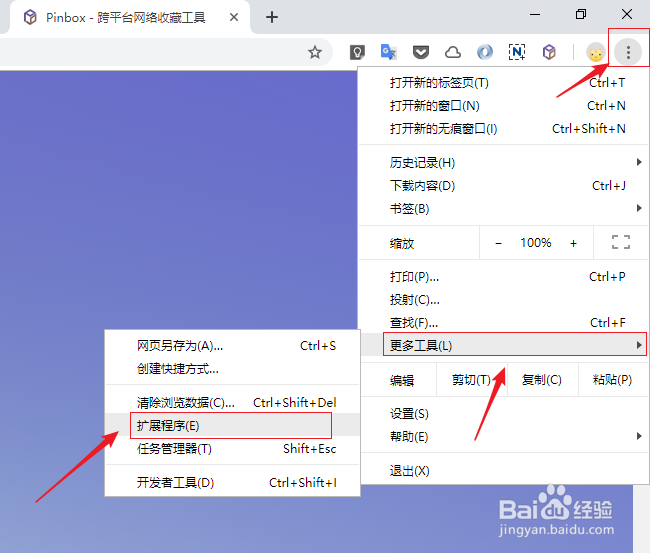Viewport: 650px width, 553px height.
Task: Click the N+ clipper extension icon
Action: point(517,52)
